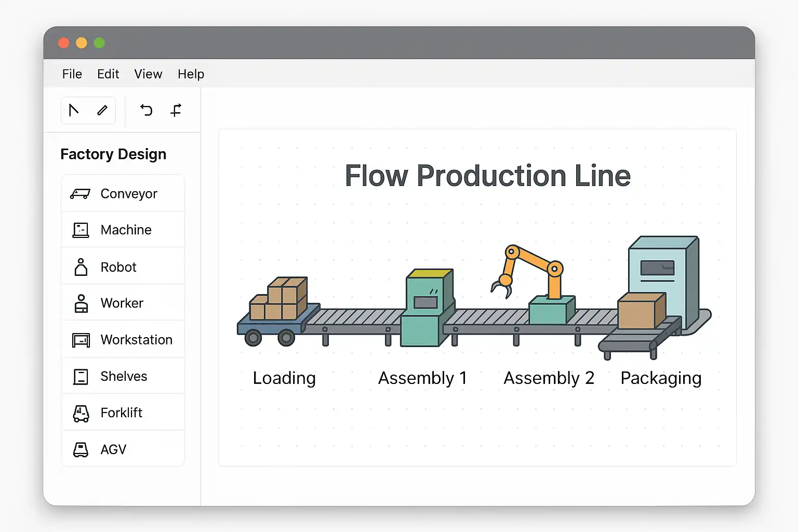
Task: Select the Forklift icon
Action: (81, 413)
